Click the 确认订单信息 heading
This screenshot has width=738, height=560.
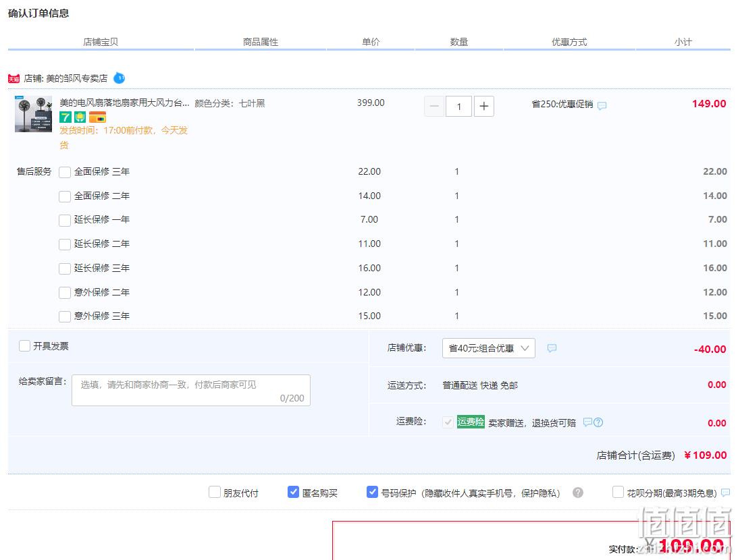pyautogui.click(x=38, y=13)
